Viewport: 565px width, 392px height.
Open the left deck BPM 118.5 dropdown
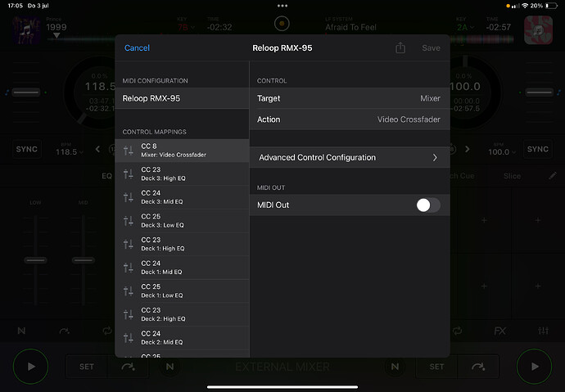pos(69,152)
